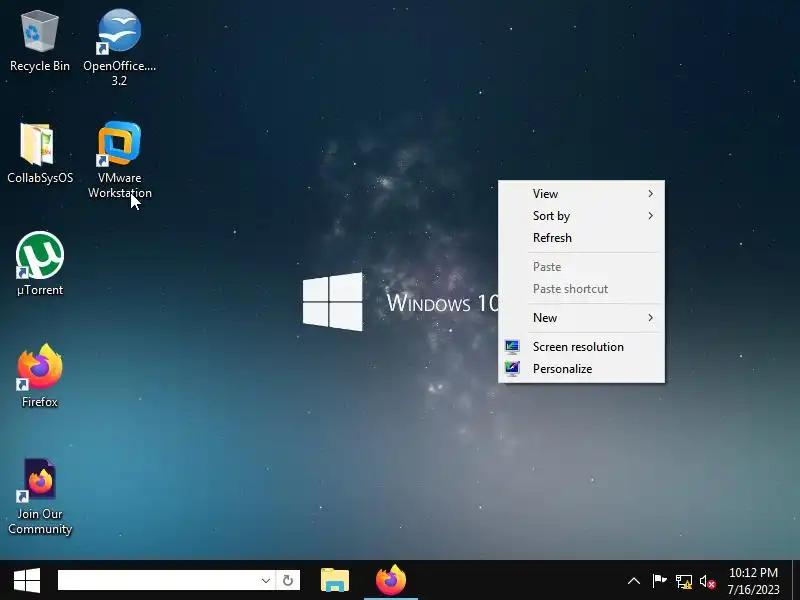Choose Screen resolution from context menu
800x600 pixels.
(x=582, y=347)
